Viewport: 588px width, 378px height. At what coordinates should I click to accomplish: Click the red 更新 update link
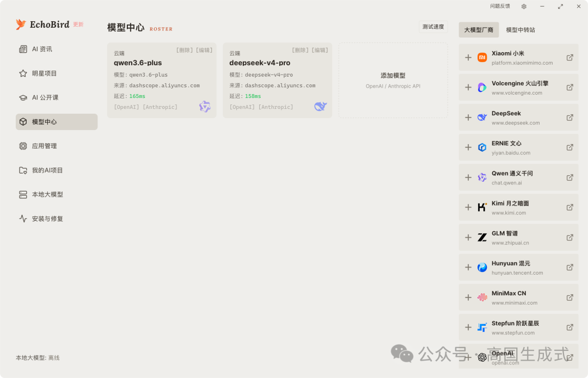tap(78, 24)
